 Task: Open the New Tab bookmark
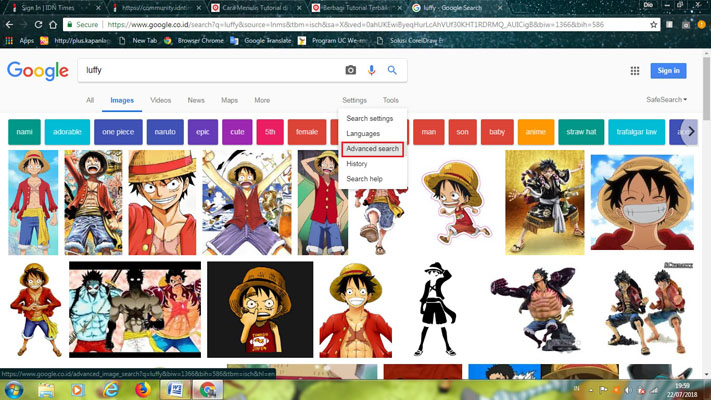pos(138,40)
